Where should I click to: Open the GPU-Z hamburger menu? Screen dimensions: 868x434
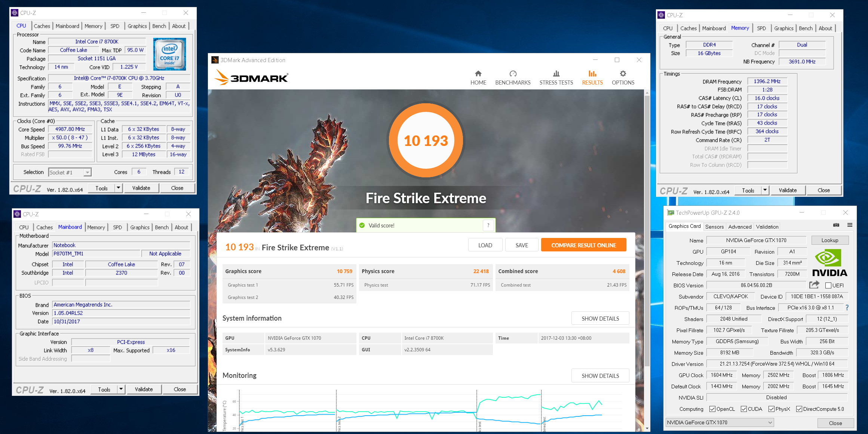pyautogui.click(x=850, y=225)
